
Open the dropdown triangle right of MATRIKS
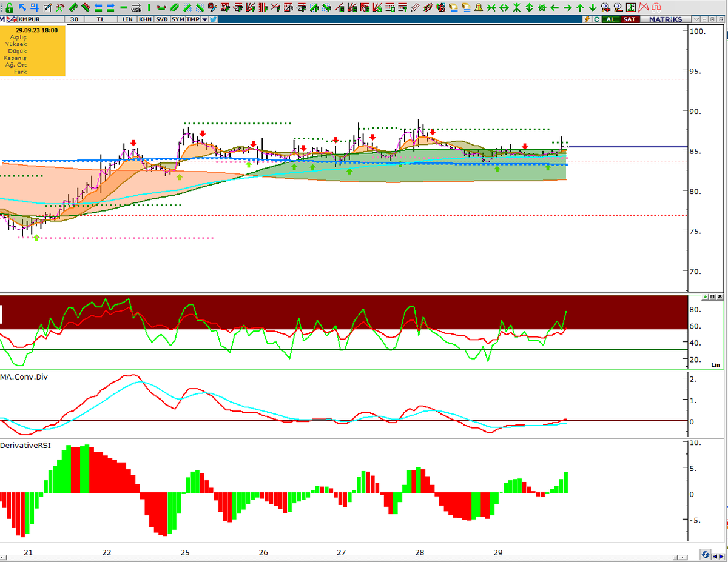[x=696, y=19]
